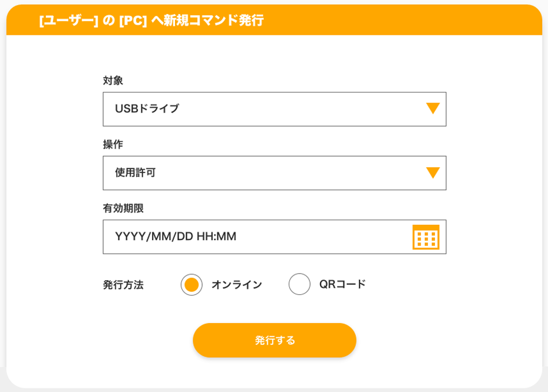The height and width of the screenshot is (392, 548).
Task: Click the オンライン option label text
Action: [236, 285]
